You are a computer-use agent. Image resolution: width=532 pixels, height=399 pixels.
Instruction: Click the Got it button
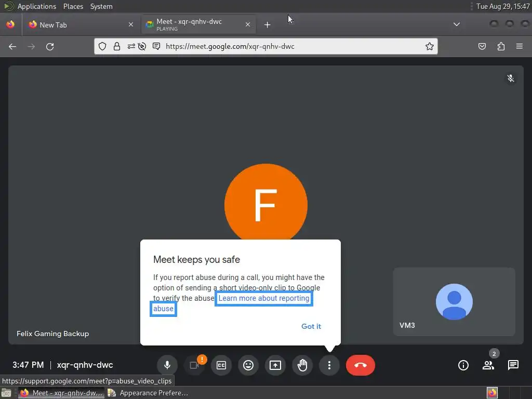tap(311, 326)
